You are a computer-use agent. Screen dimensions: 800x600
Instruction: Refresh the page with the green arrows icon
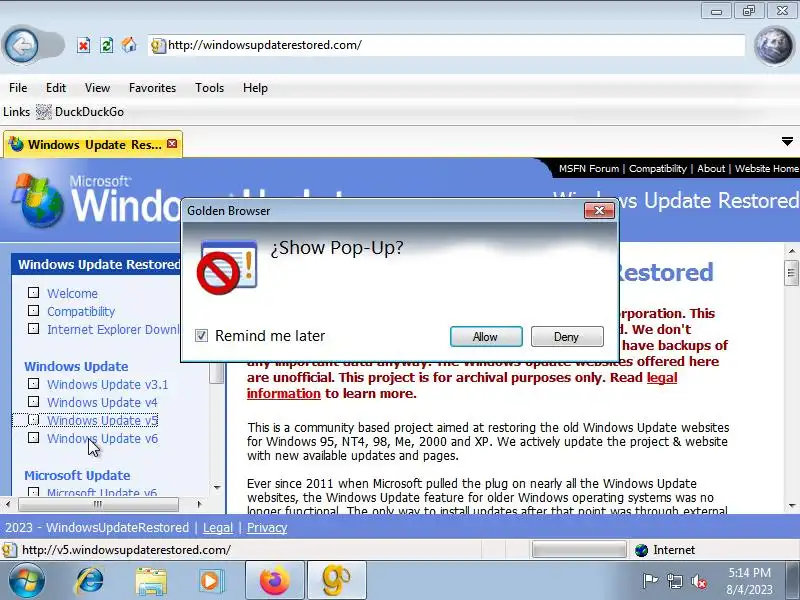tap(106, 45)
